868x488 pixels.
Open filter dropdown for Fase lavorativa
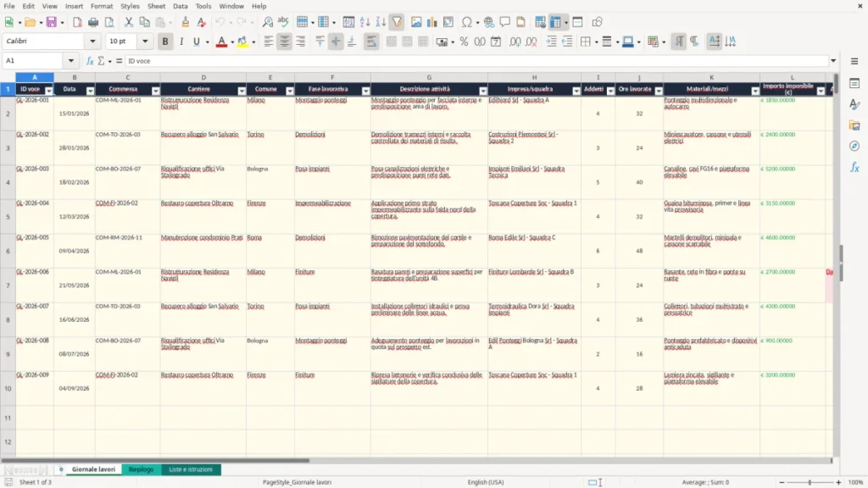pyautogui.click(x=365, y=91)
